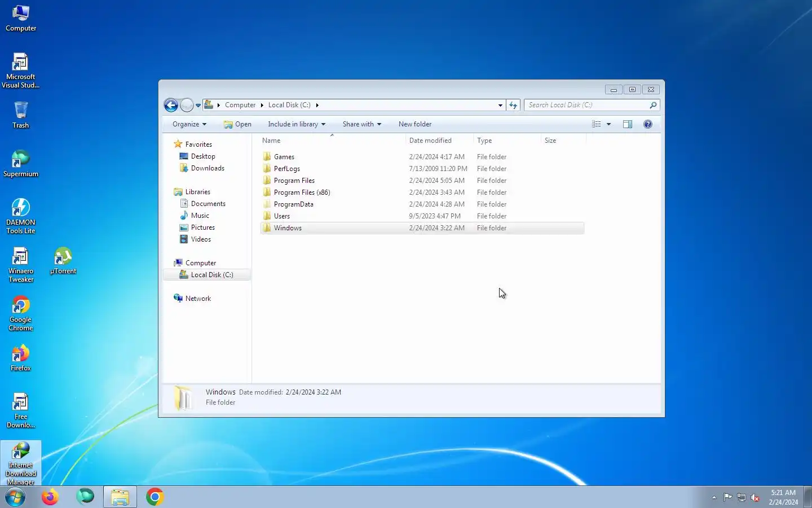Select Libraries in navigation pane

pos(192,192)
